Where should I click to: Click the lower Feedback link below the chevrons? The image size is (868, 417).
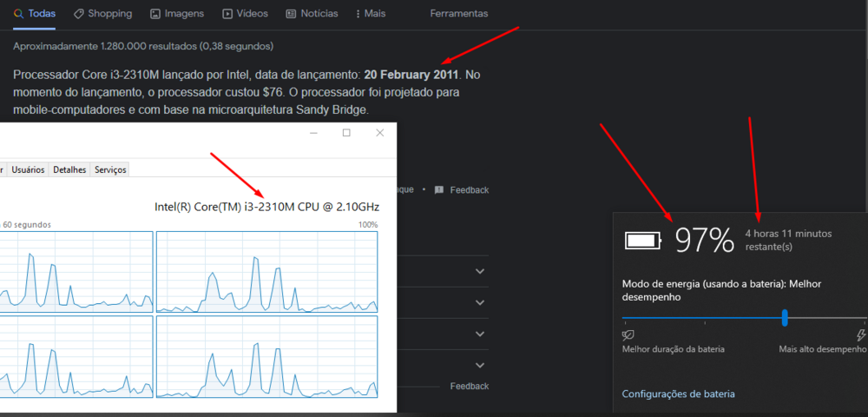click(469, 386)
